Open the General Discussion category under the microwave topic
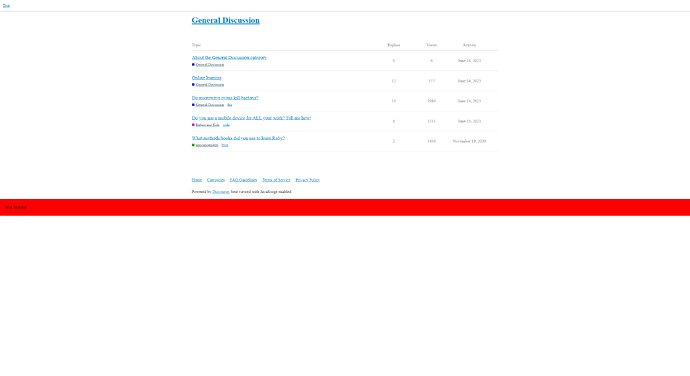690x376 pixels. [x=210, y=105]
